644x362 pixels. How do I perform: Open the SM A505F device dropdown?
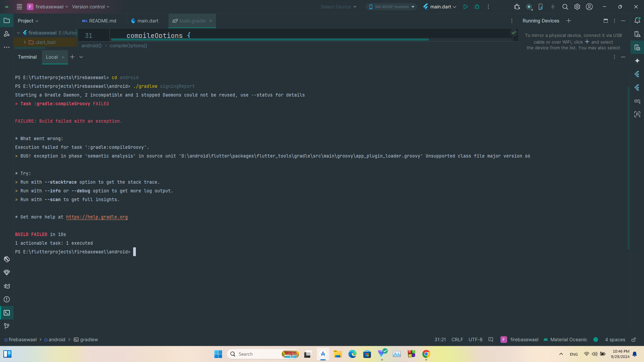(391, 7)
